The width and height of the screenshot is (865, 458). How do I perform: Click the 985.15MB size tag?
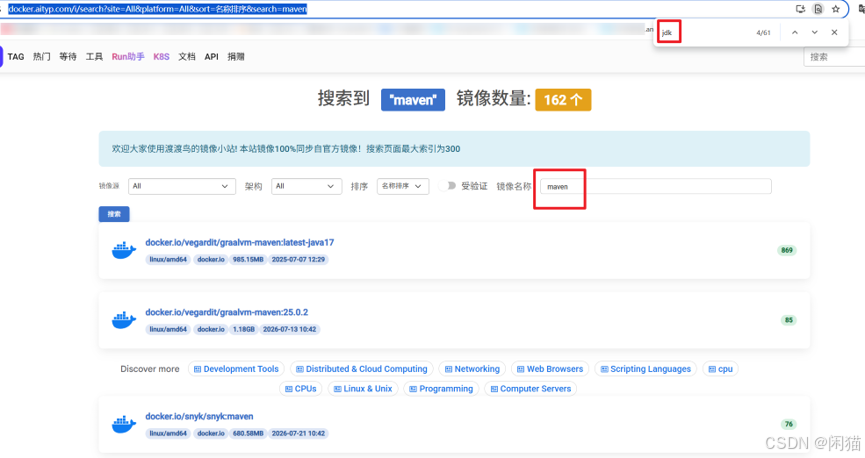pos(248,259)
